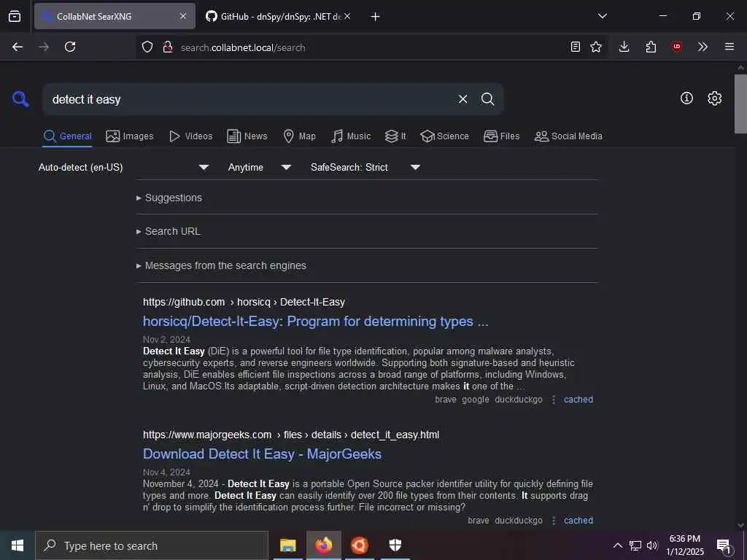
Task: Open more options for MajorGeeks result
Action: [x=553, y=521]
